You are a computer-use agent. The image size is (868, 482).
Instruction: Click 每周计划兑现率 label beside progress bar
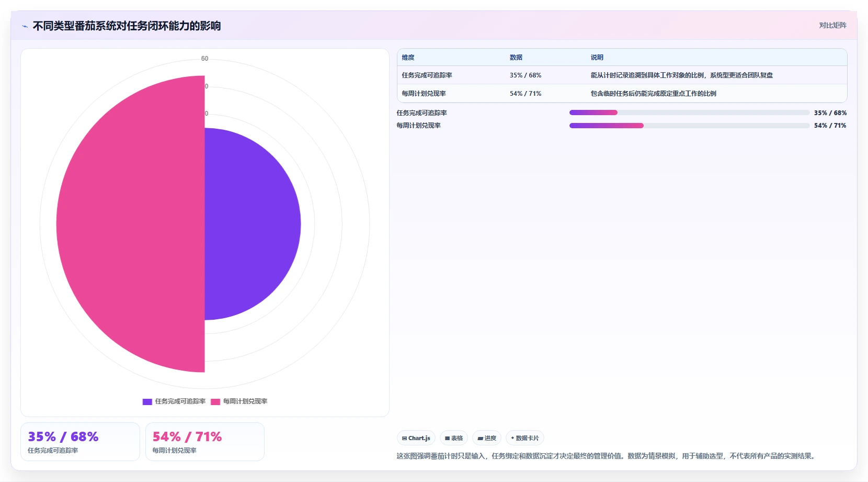pos(418,126)
